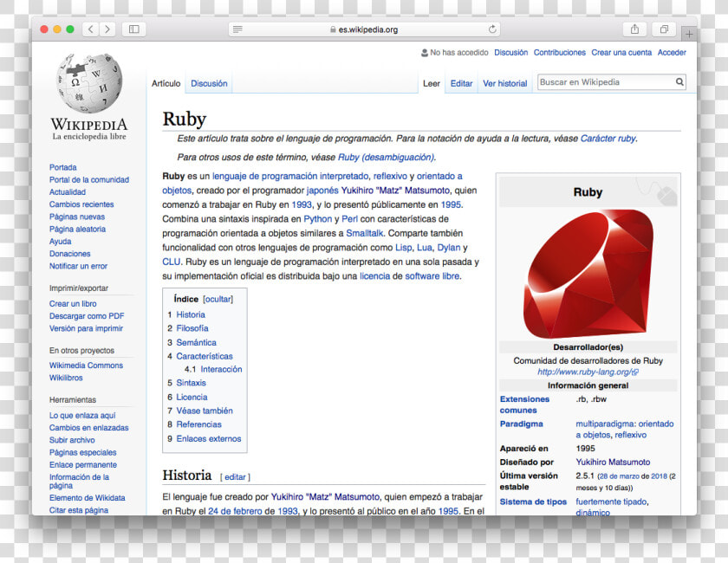This screenshot has width=728, height=563.
Task: Open user Discusión link in top bar
Action: point(510,53)
